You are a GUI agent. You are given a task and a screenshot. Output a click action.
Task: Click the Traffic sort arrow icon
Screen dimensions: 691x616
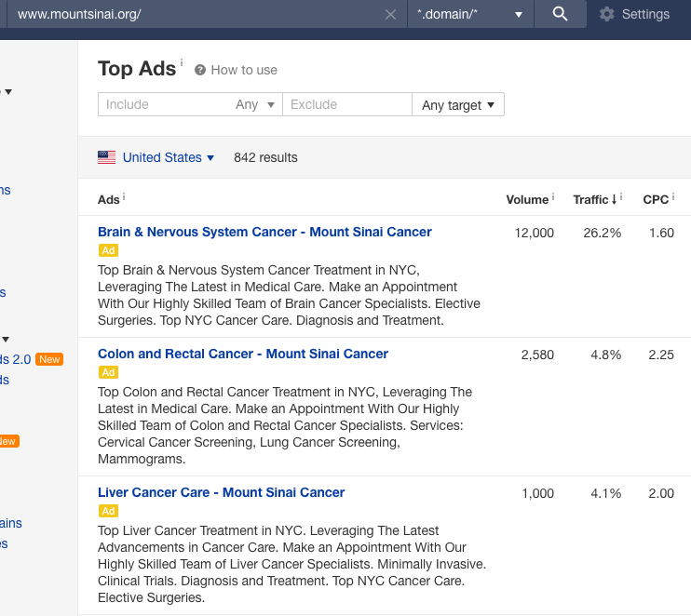coord(614,200)
